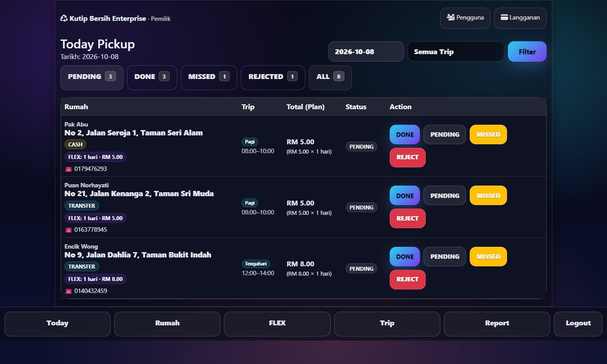607x364 pixels.
Task: Click the recycle logo icon beside Kutip Bersih
Action: click(x=64, y=19)
